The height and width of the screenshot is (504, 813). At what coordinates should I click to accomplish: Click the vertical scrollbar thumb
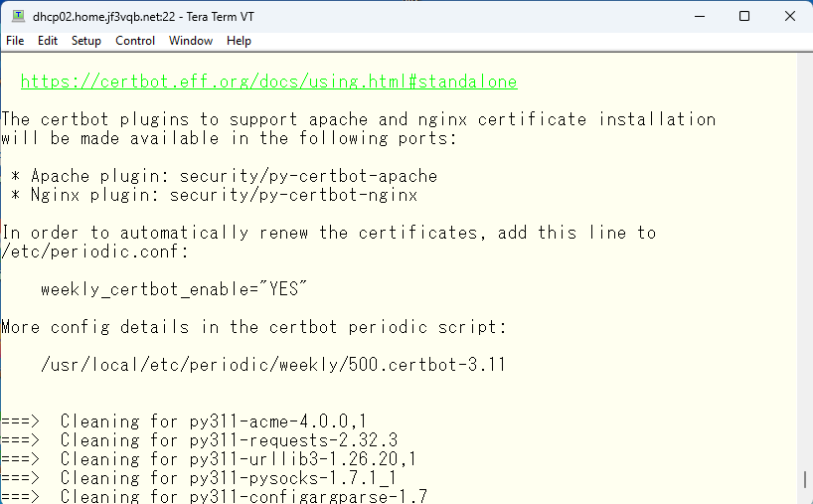(x=805, y=479)
